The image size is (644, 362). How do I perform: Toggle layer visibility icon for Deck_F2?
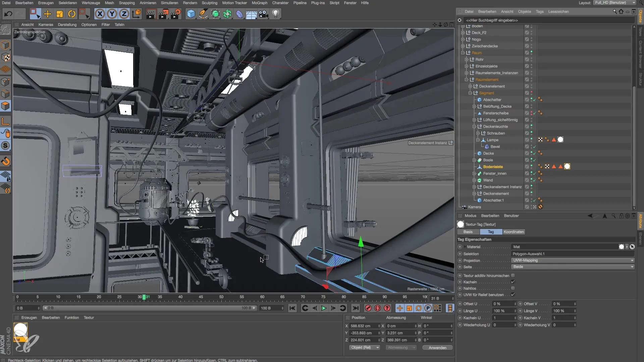click(x=527, y=33)
